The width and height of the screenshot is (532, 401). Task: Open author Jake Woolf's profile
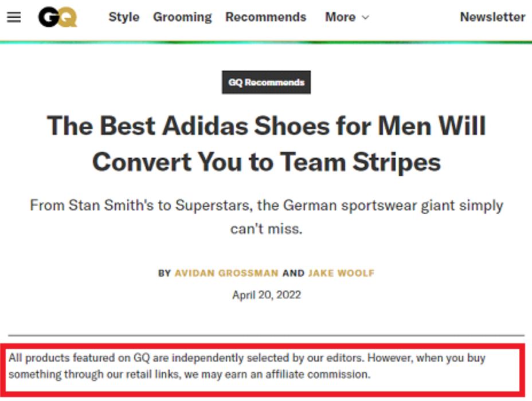pos(341,273)
